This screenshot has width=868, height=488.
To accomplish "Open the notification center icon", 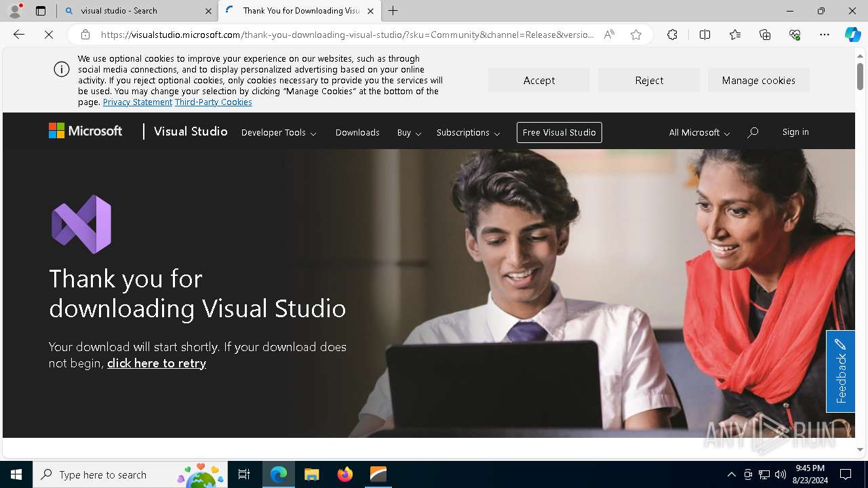I will 846,474.
